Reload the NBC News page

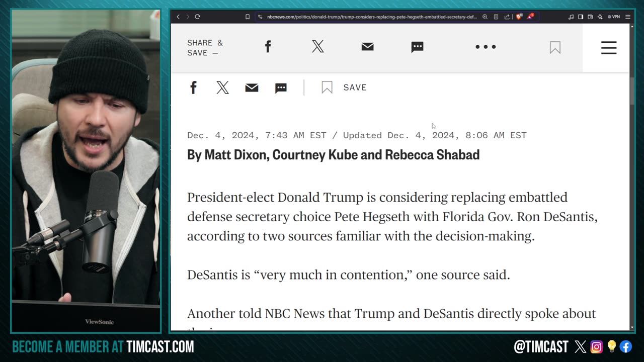[x=197, y=17]
